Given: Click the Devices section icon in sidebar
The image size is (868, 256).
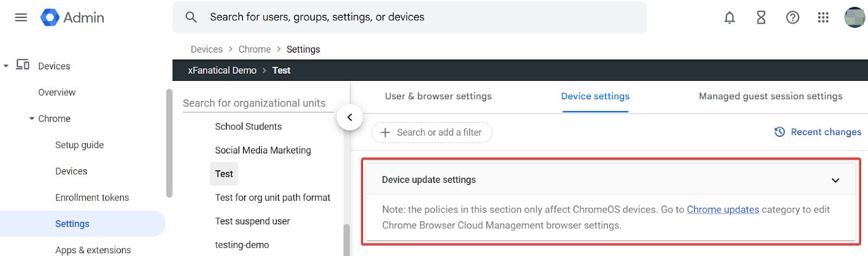Looking at the screenshot, I should point(23,65).
